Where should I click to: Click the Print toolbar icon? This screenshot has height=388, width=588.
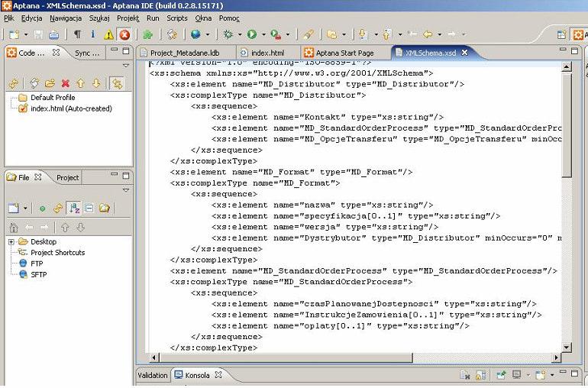click(x=54, y=34)
